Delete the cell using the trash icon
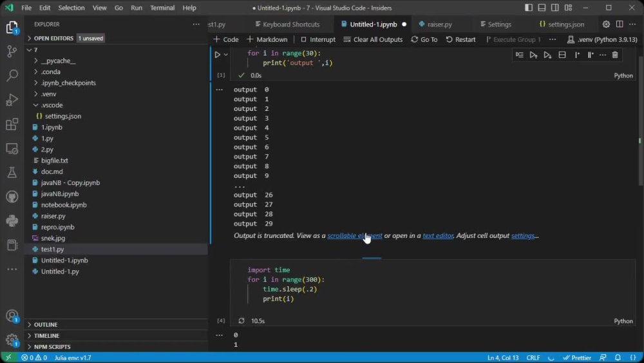This screenshot has width=644, height=363. tap(615, 55)
